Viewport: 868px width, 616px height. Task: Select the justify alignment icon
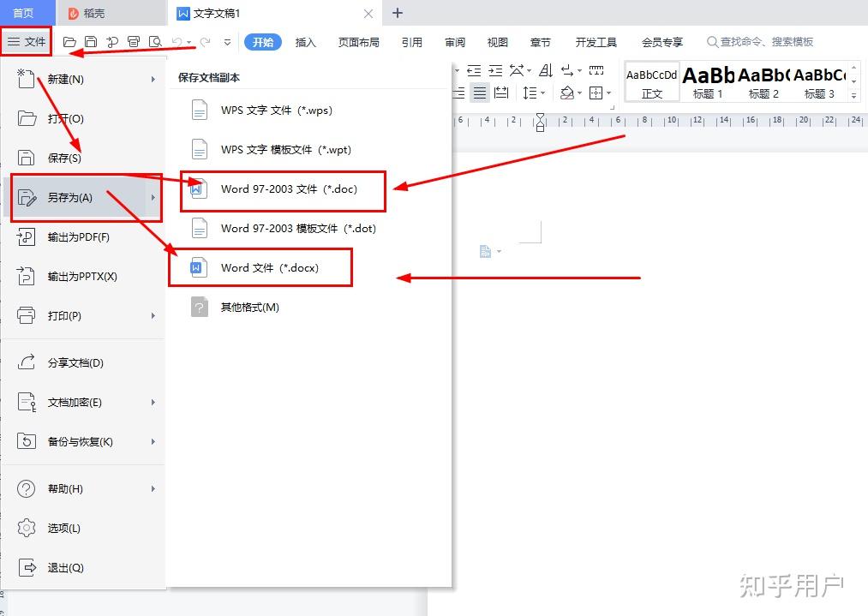pyautogui.click(x=481, y=93)
